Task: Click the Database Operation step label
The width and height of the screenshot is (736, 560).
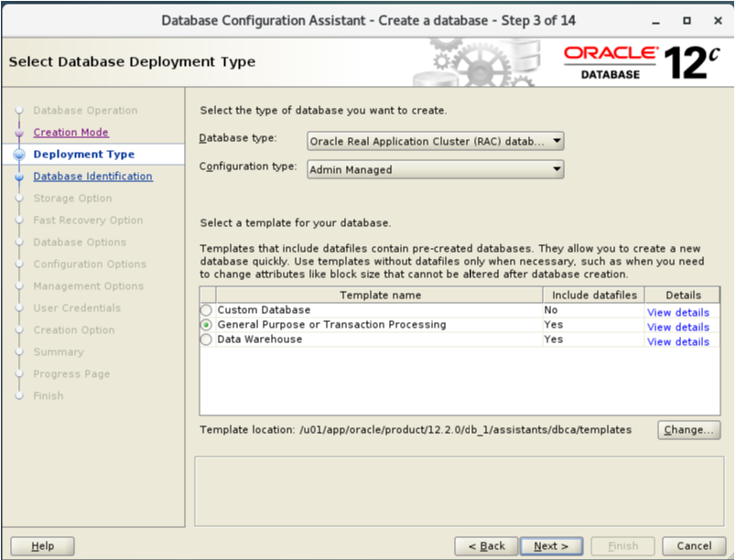Action: (85, 111)
